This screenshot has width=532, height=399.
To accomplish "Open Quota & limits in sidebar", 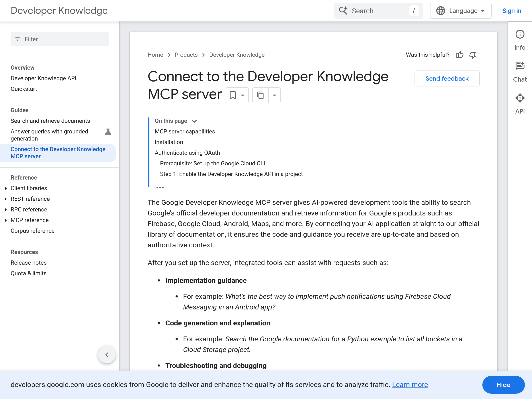I will 29,273.
